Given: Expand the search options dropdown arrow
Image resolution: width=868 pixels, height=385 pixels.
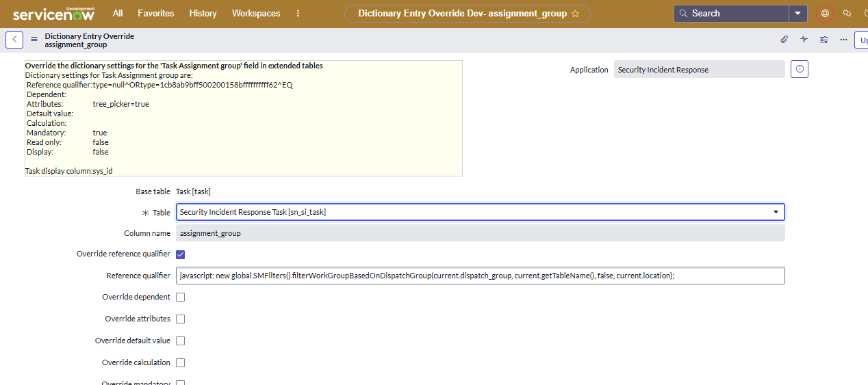Looking at the screenshot, I should tap(798, 13).
